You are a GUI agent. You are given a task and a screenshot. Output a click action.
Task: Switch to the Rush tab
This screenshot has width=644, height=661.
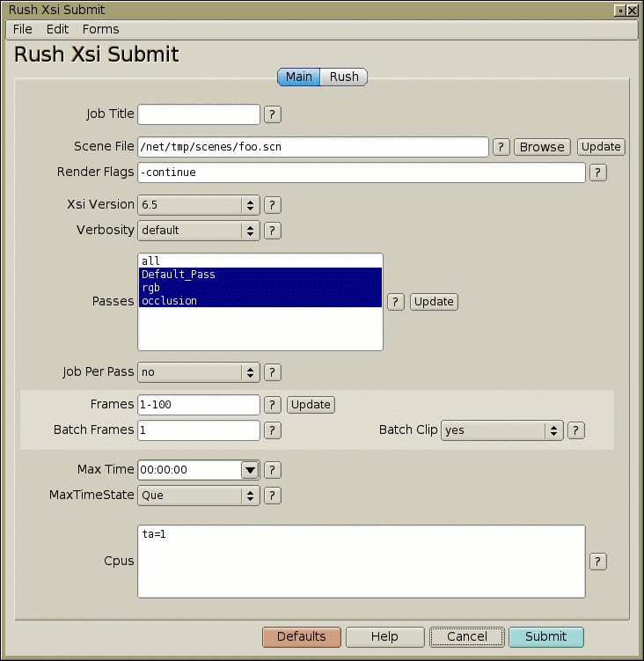344,77
